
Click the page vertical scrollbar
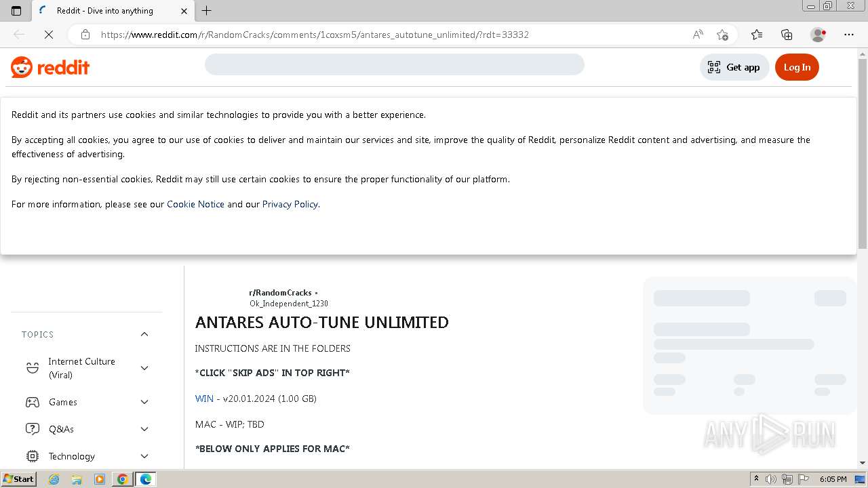[863, 152]
